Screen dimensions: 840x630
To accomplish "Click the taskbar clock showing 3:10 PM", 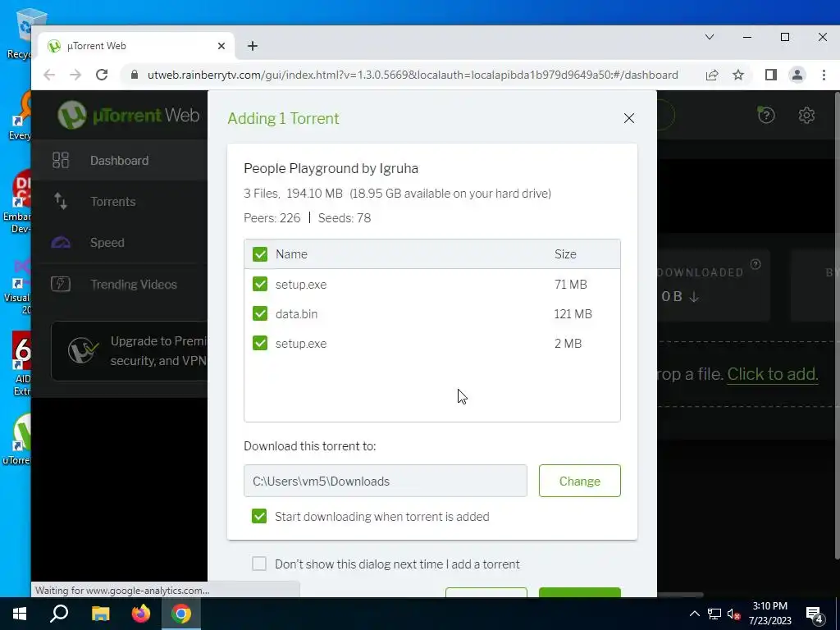I will (x=769, y=614).
